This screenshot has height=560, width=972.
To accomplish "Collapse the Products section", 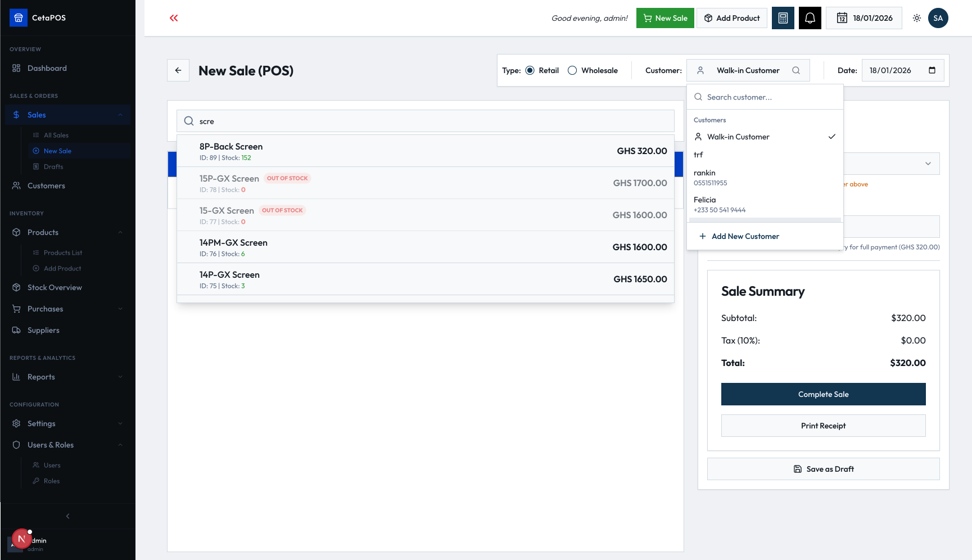I will click(120, 232).
